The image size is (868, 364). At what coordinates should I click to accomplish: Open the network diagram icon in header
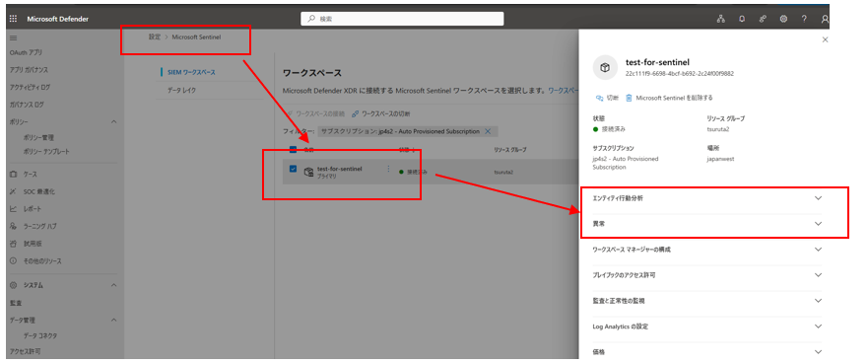coord(721,19)
